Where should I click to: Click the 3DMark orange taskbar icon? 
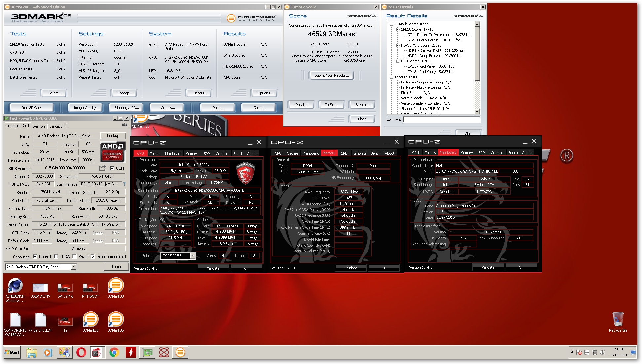click(180, 352)
